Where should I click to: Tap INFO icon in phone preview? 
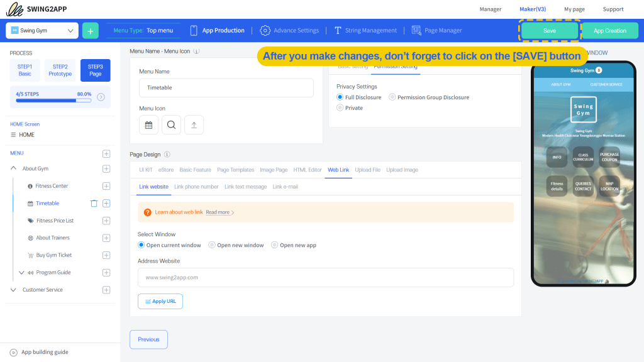(557, 157)
